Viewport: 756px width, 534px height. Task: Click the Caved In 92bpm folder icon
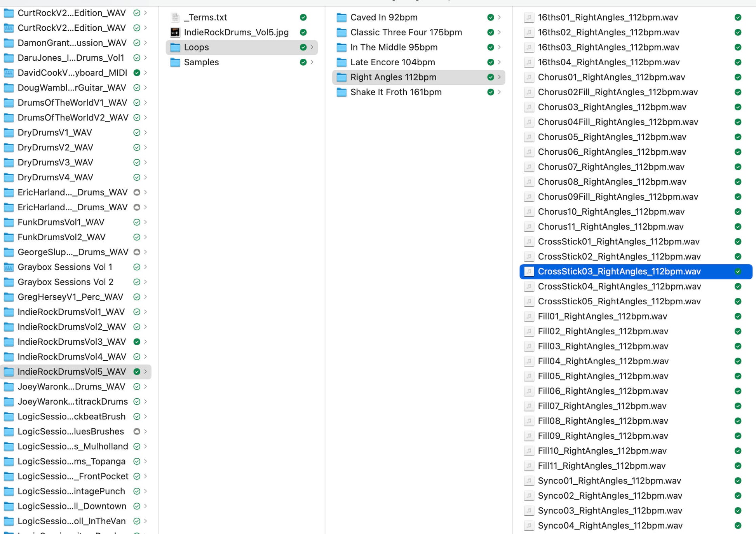(341, 17)
